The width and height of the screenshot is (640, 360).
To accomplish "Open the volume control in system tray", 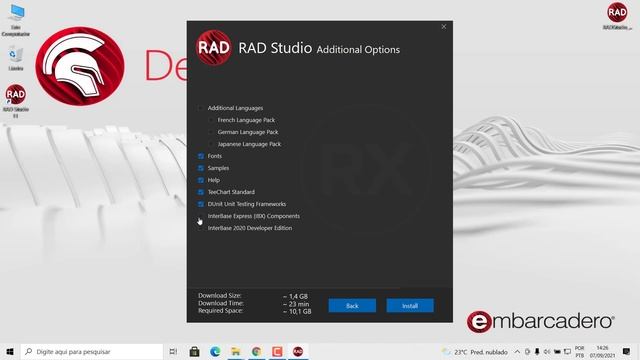I will [547, 352].
